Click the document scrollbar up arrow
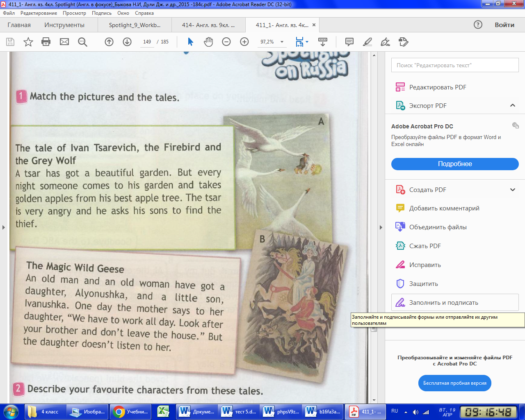 tap(374, 55)
